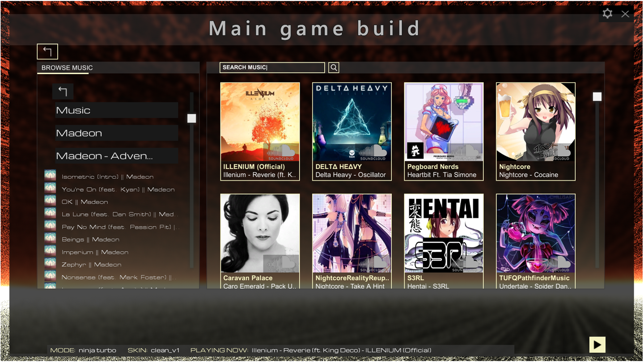
Task: Open the Nightcore - Cocaine cover art
Action: tap(536, 122)
